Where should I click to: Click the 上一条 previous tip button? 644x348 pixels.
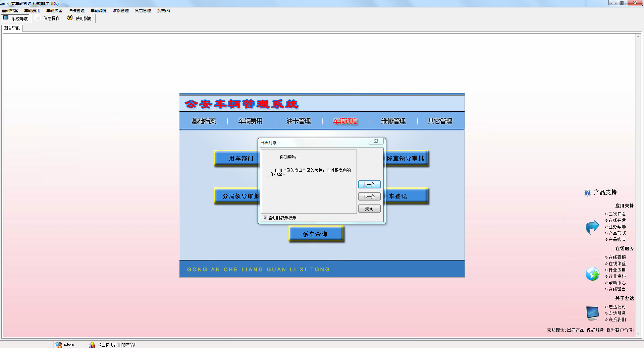coord(369,184)
